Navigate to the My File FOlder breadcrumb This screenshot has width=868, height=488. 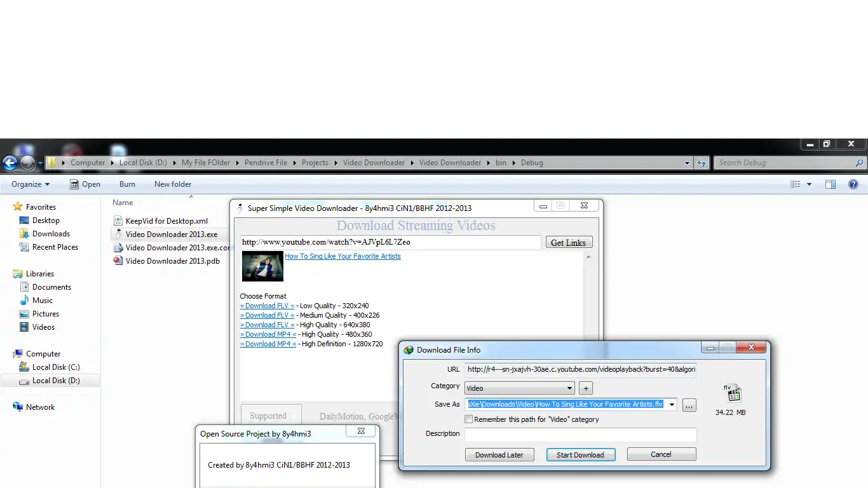click(206, 163)
